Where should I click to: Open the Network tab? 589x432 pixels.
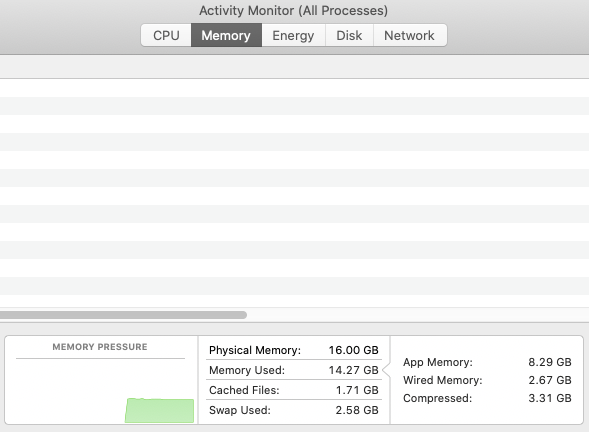tap(410, 35)
